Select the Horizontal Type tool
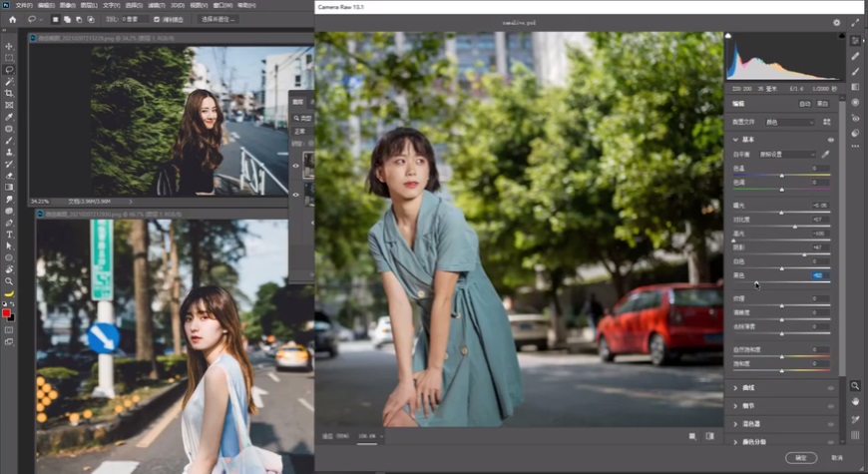Image resolution: width=868 pixels, height=474 pixels. tap(9, 234)
